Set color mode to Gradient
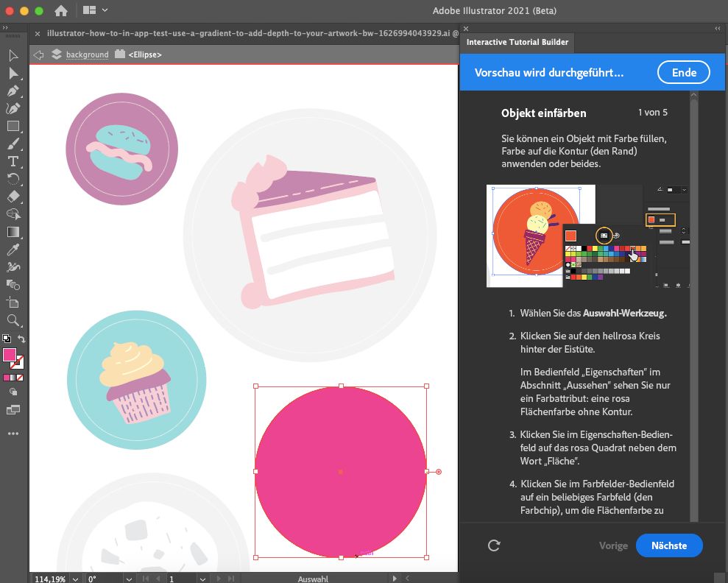 (13, 378)
